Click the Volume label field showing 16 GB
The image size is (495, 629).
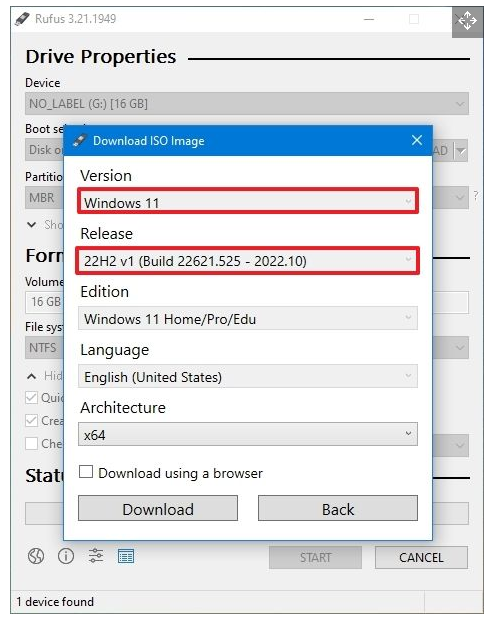point(45,302)
